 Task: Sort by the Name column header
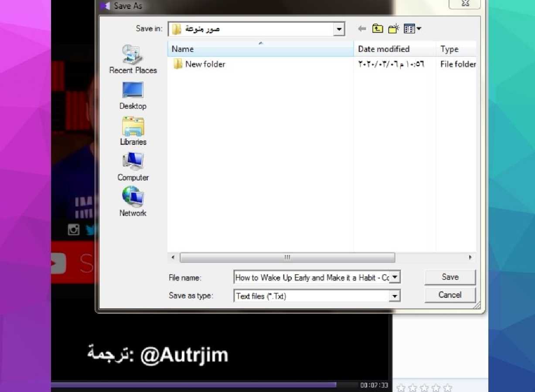(260, 49)
